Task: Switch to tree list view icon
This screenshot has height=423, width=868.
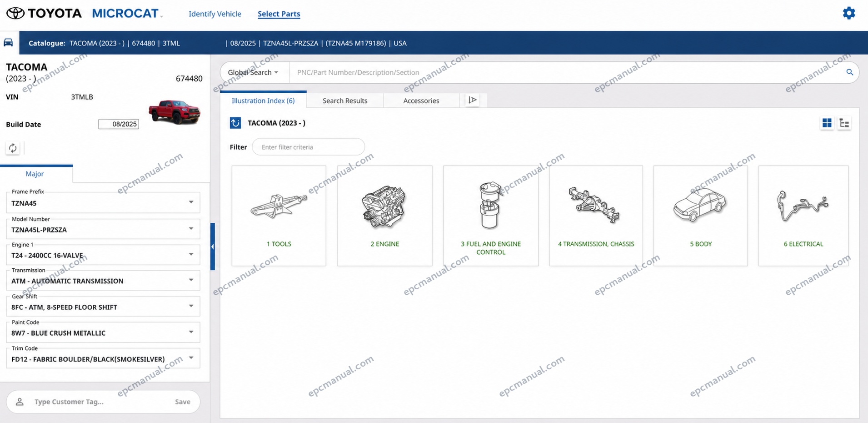Action: (x=844, y=123)
